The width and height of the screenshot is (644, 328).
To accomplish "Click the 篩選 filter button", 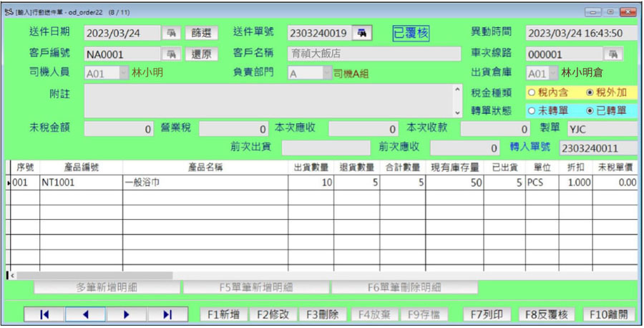I will [x=201, y=33].
